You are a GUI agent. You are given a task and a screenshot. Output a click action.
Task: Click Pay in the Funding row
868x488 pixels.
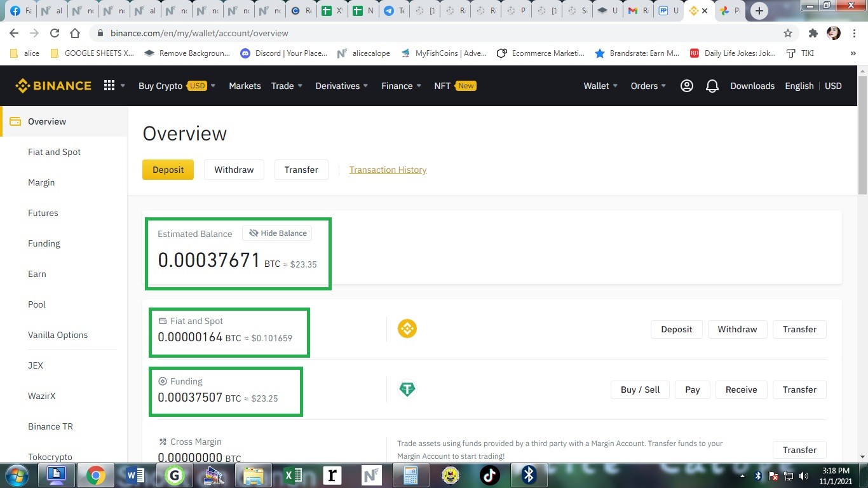(693, 390)
